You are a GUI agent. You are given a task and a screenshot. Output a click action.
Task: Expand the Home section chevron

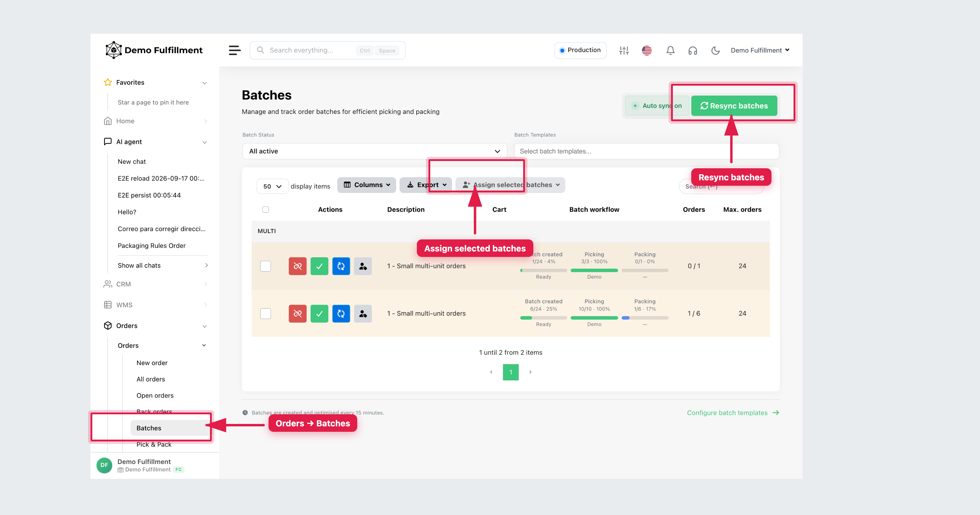[205, 121]
